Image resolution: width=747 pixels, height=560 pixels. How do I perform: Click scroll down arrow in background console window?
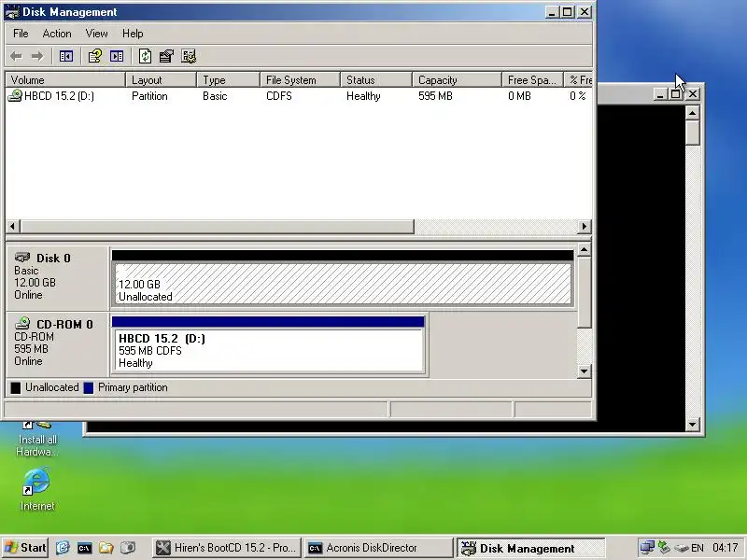[x=693, y=424]
